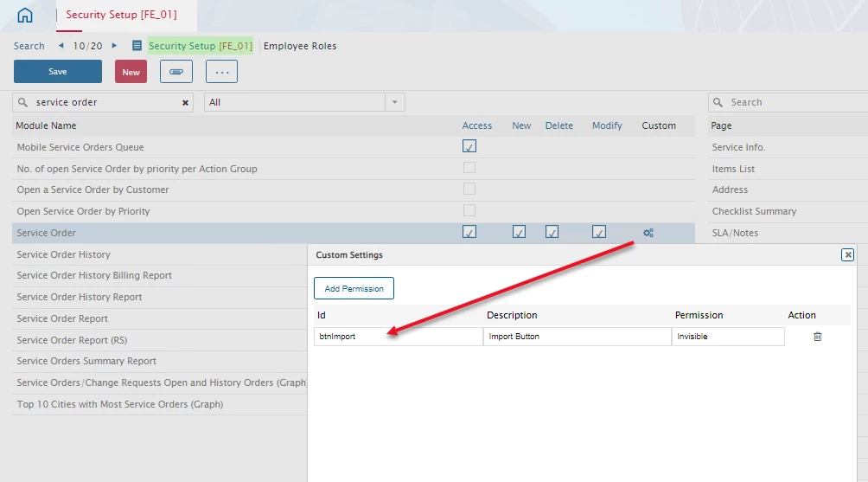Screen dimensions: 868x482
Task: Toggle Access checkbox for Service Order
Action: [x=469, y=232]
